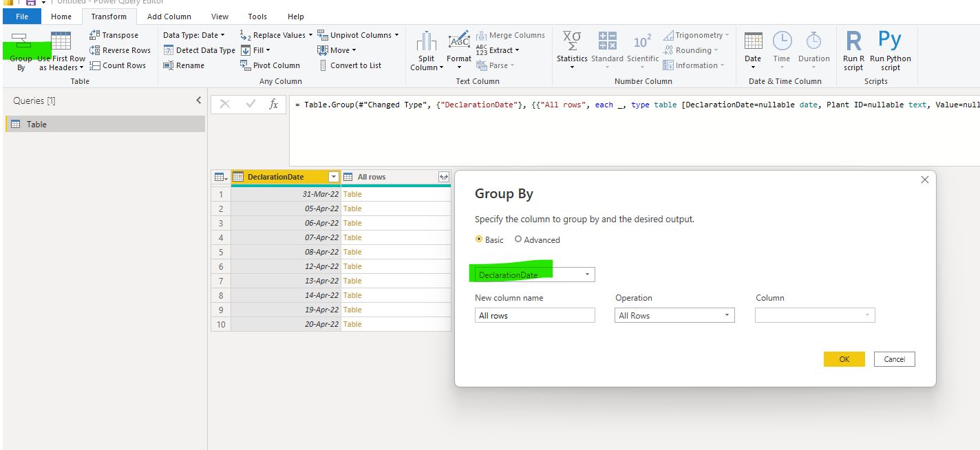980x450 pixels.
Task: Click the Cancel button in dialog
Action: tap(895, 359)
